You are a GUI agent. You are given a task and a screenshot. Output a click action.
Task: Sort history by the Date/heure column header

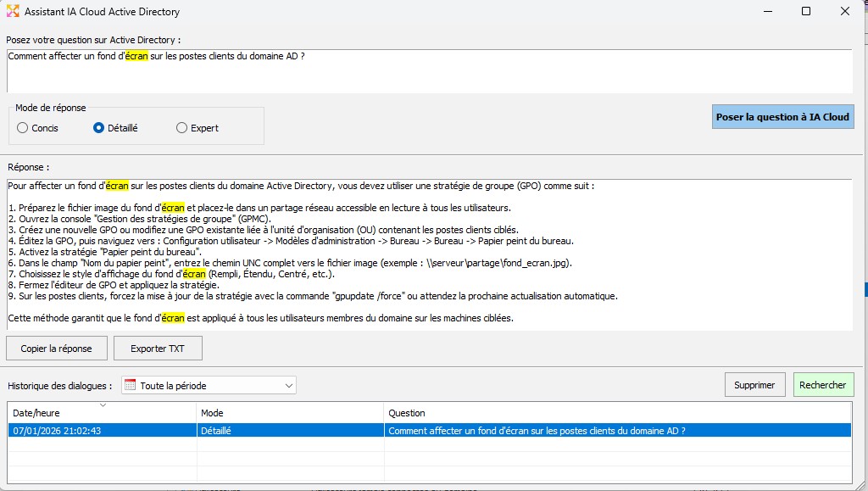pyautogui.click(x=102, y=413)
